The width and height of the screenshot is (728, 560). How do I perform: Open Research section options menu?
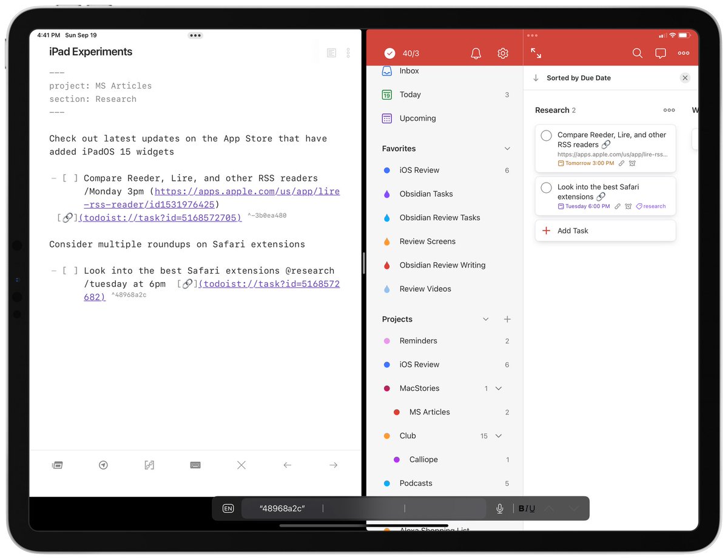[669, 110]
